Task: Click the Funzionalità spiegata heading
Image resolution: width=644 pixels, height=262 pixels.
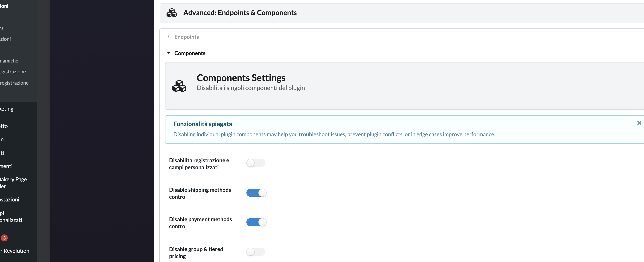Action: point(202,124)
